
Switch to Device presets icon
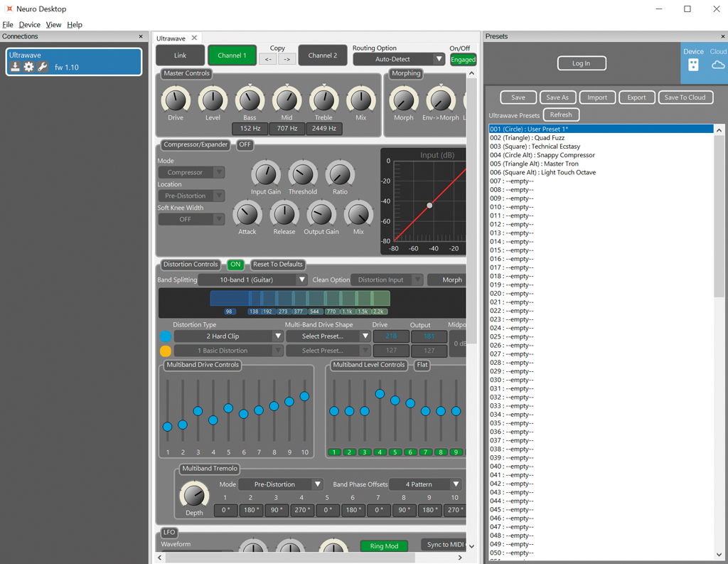coord(693,65)
